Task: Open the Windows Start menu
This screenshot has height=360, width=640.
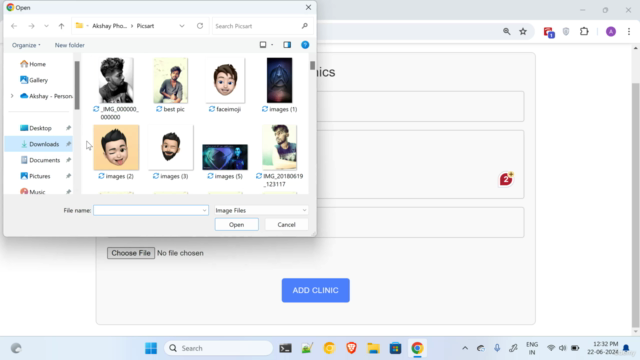Action: point(151,348)
